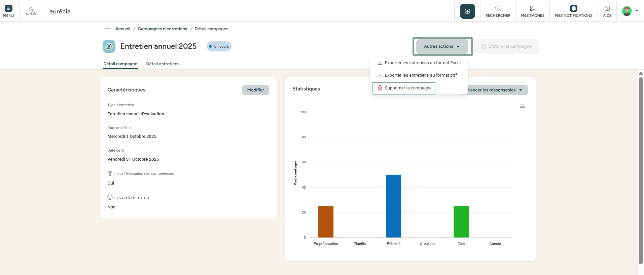Select Exporter les entretiens au format pdf

(x=421, y=75)
